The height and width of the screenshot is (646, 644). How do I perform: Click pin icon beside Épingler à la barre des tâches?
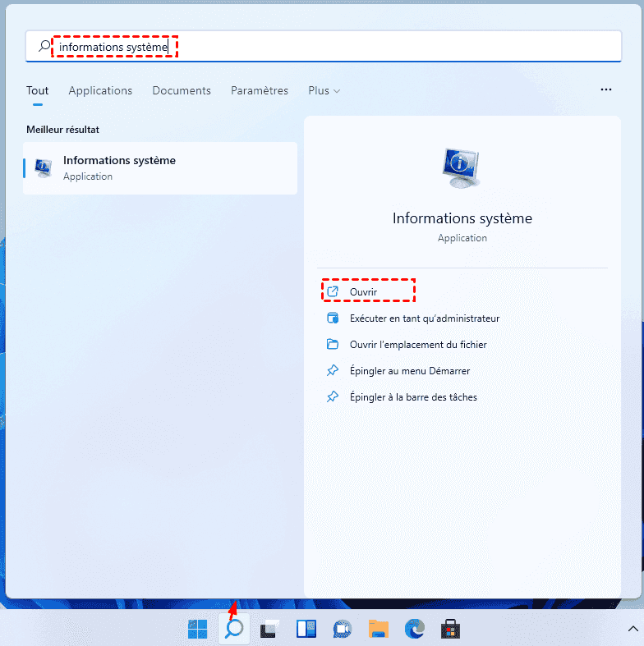tap(333, 396)
